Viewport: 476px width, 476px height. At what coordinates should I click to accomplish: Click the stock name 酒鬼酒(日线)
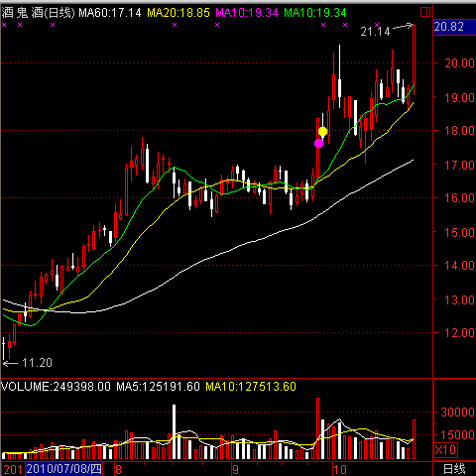(x=38, y=13)
